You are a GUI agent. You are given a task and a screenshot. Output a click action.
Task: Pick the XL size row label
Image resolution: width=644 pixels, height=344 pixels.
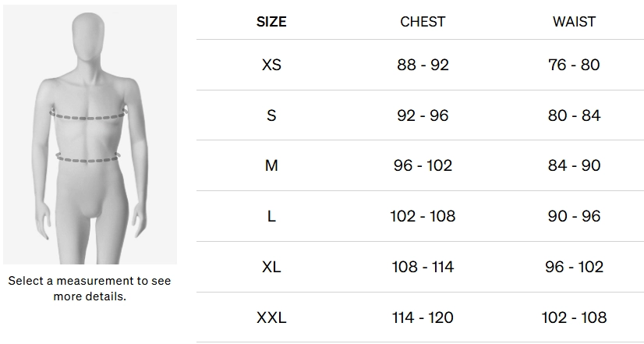click(271, 267)
